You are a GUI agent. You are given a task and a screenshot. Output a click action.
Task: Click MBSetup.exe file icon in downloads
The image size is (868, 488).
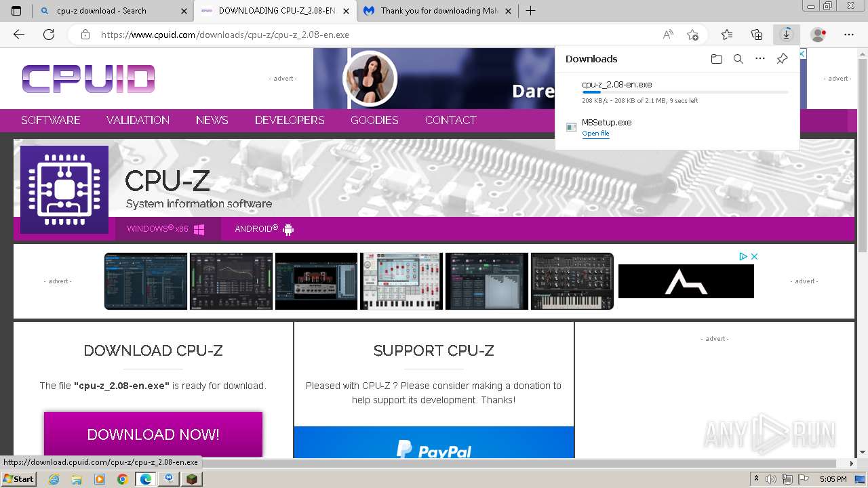coord(572,127)
